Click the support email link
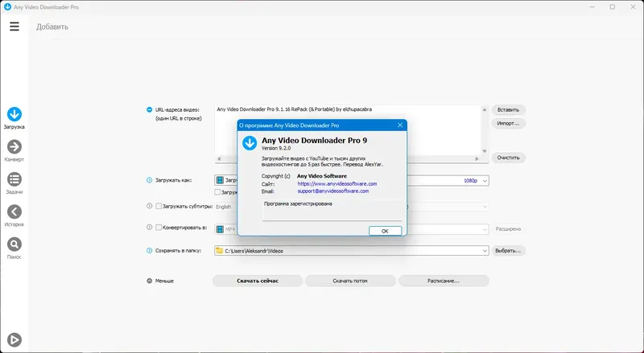Viewport: 644px width, 353px height. (x=333, y=191)
